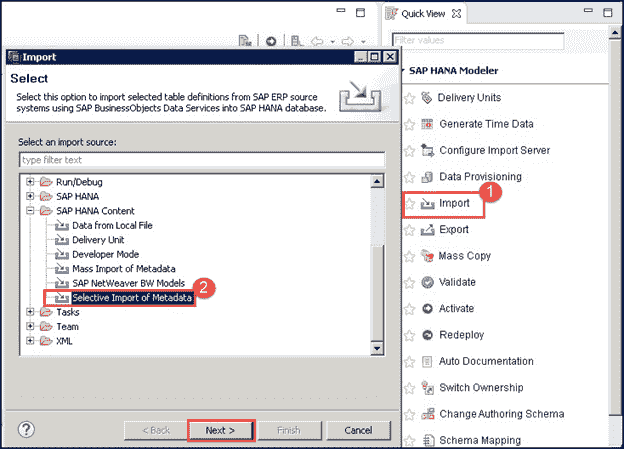Viewport: 624px width, 449px height.
Task: Open the Import link in Quick View
Action: tap(454, 203)
